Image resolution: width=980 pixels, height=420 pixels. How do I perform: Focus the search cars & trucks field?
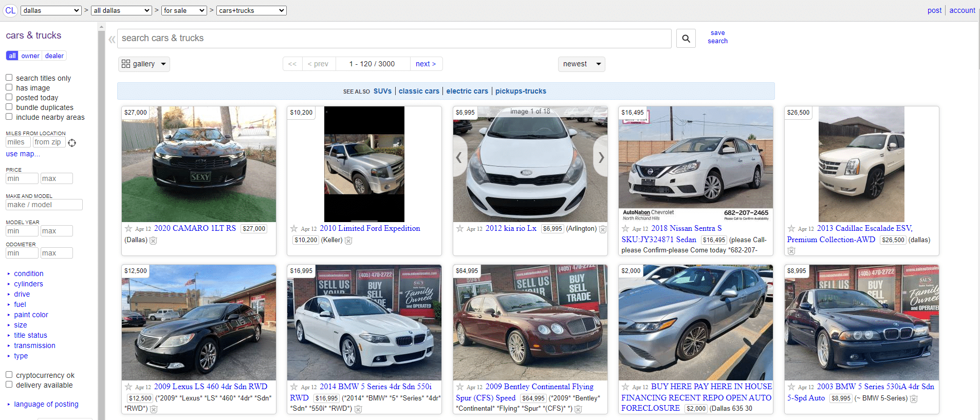394,39
